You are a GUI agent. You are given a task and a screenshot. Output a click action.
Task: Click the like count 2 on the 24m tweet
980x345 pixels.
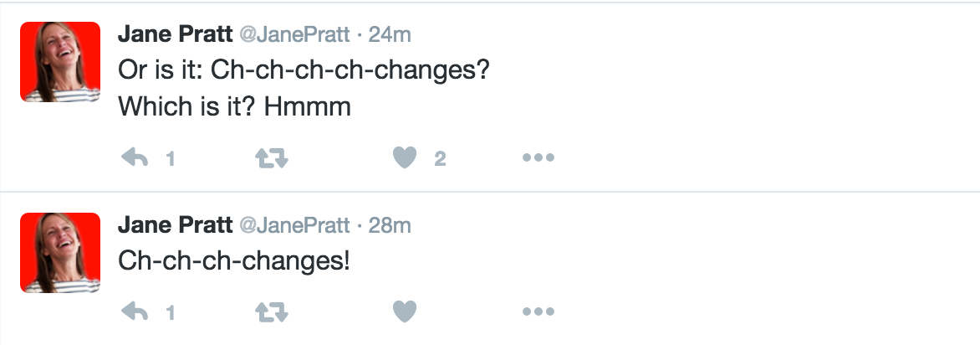(x=440, y=159)
